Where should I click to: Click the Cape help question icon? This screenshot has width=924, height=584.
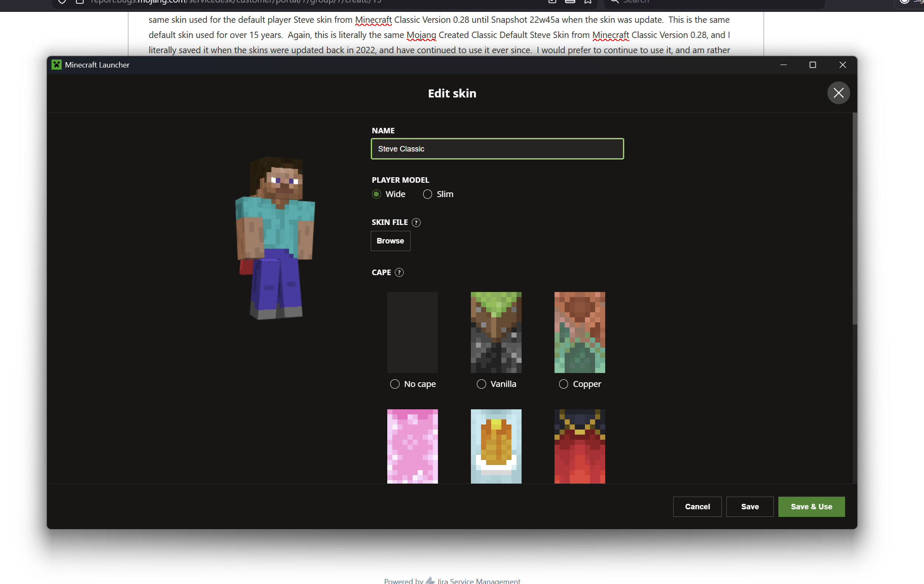tap(399, 273)
